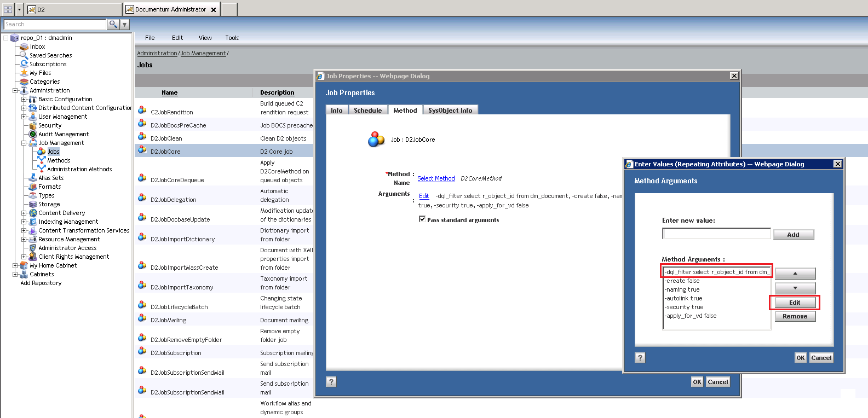Screen dimensions: 868x418
Task: Toggle Pass standard arguments checkbox
Action: 422,219
